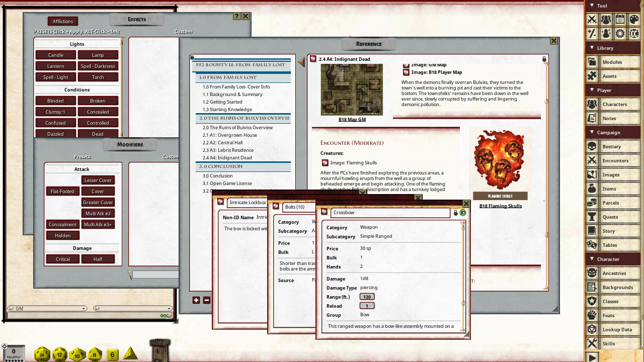Open Modules in the Library section
644x362 pixels.
click(613, 62)
